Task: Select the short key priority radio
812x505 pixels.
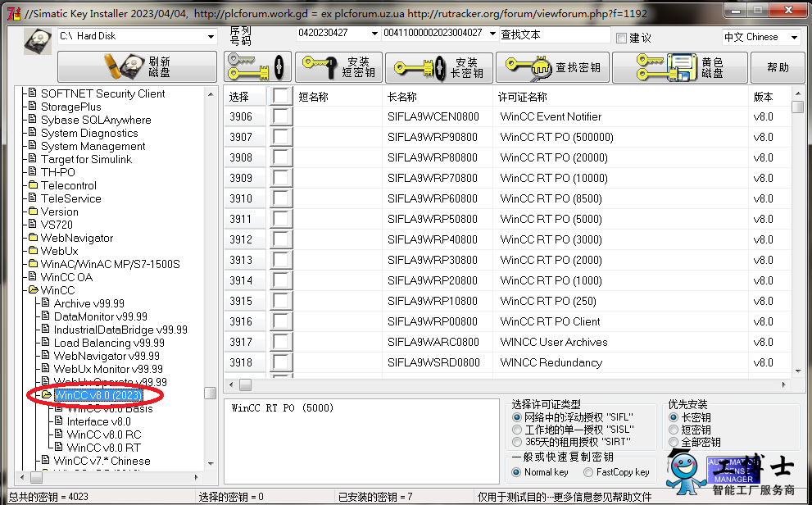Action: click(674, 430)
